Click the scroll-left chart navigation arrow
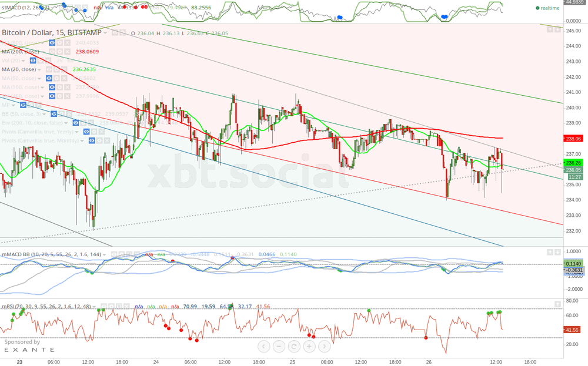This screenshot has height=366, width=588. [x=263, y=346]
